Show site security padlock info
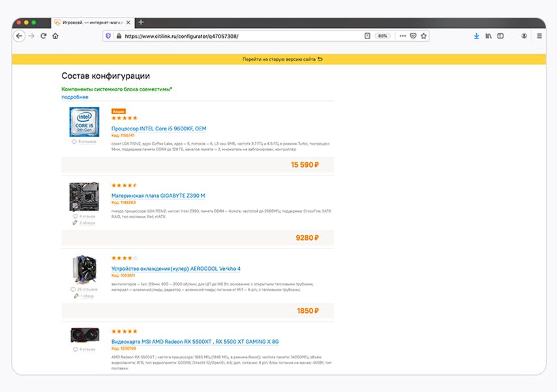The width and height of the screenshot is (557, 392). (x=119, y=36)
